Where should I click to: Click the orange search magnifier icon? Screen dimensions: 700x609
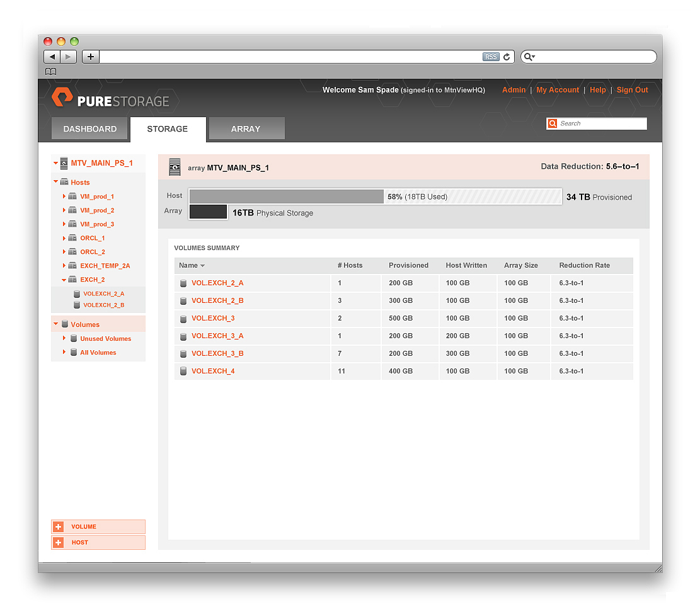pyautogui.click(x=552, y=123)
